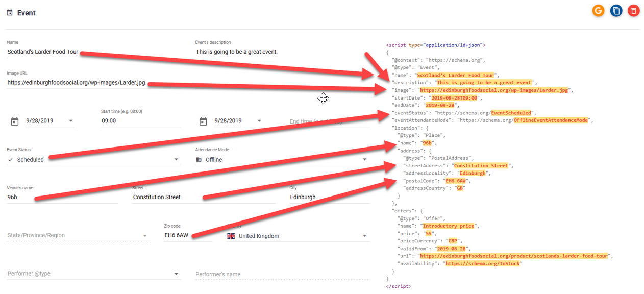Click the blue copy markup icon
Viewport: 644px width, 294px height.
coord(616,11)
